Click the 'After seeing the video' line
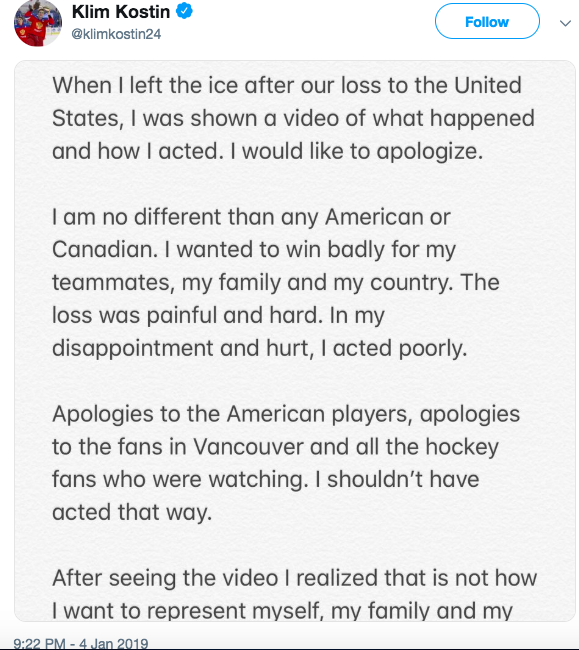 [x=294, y=578]
